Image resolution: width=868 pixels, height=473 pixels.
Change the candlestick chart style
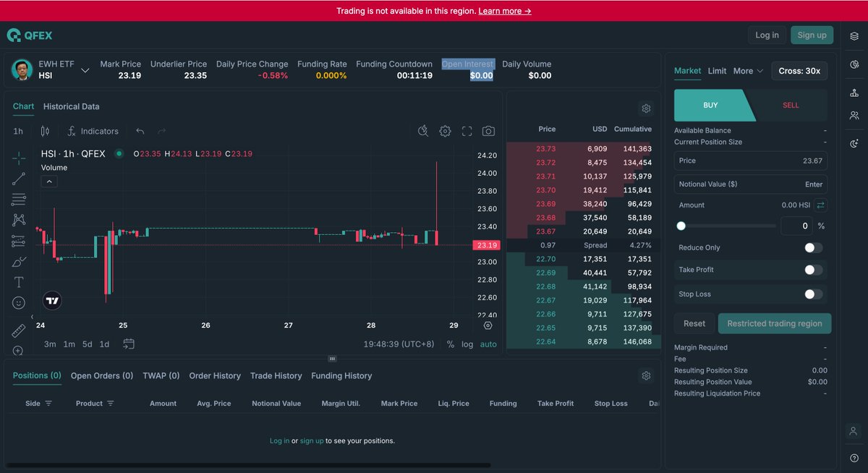click(x=45, y=131)
